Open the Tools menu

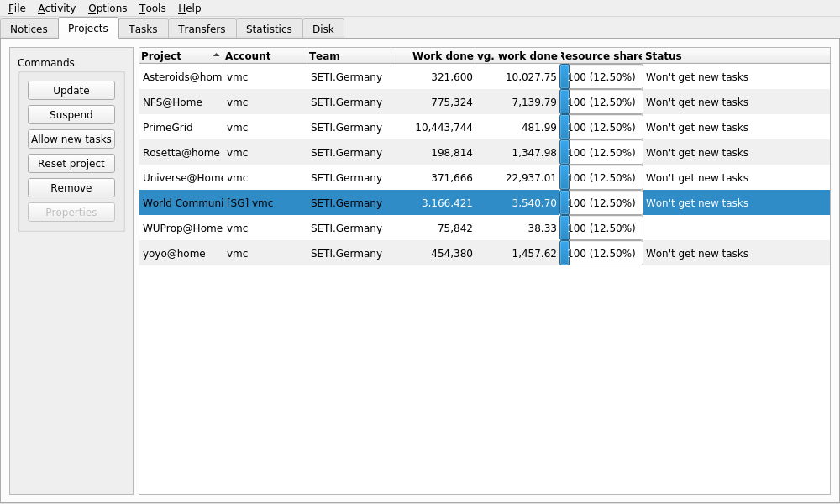coord(152,8)
